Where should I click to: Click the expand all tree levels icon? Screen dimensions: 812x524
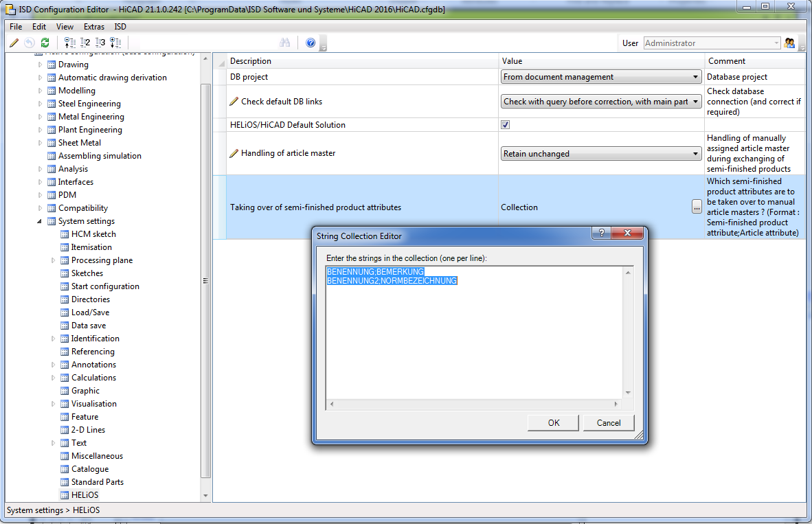[115, 43]
